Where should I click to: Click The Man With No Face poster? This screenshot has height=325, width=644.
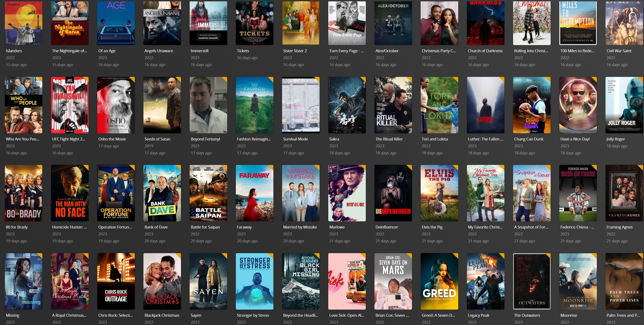pos(70,193)
